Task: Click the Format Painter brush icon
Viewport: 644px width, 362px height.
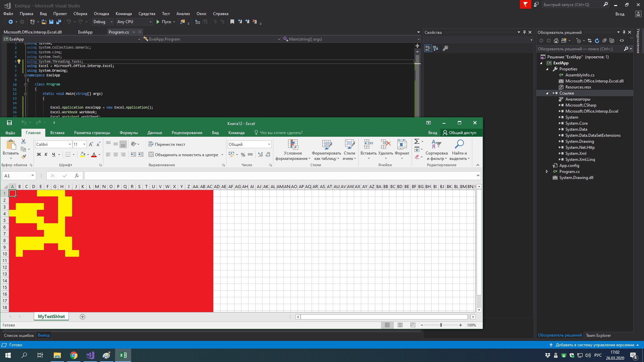Action: coord(23,157)
